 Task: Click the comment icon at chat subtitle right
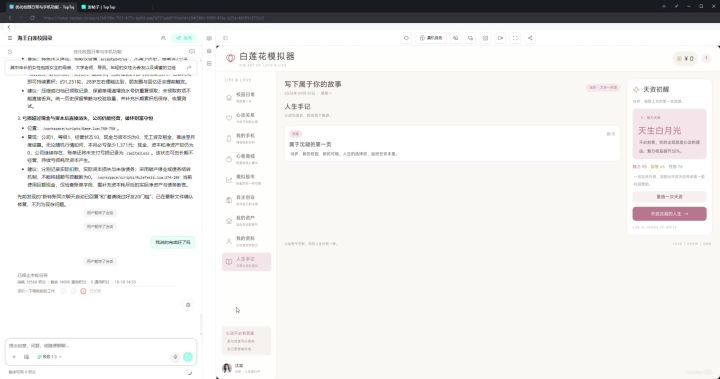tap(192, 51)
